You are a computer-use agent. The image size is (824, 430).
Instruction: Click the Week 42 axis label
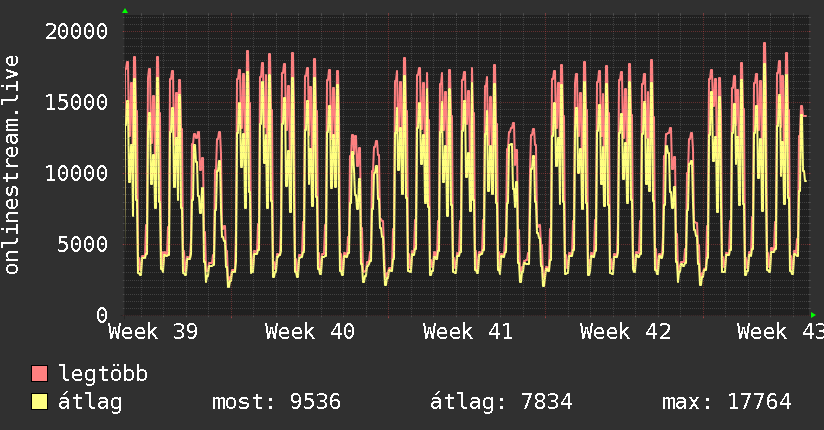point(625,332)
